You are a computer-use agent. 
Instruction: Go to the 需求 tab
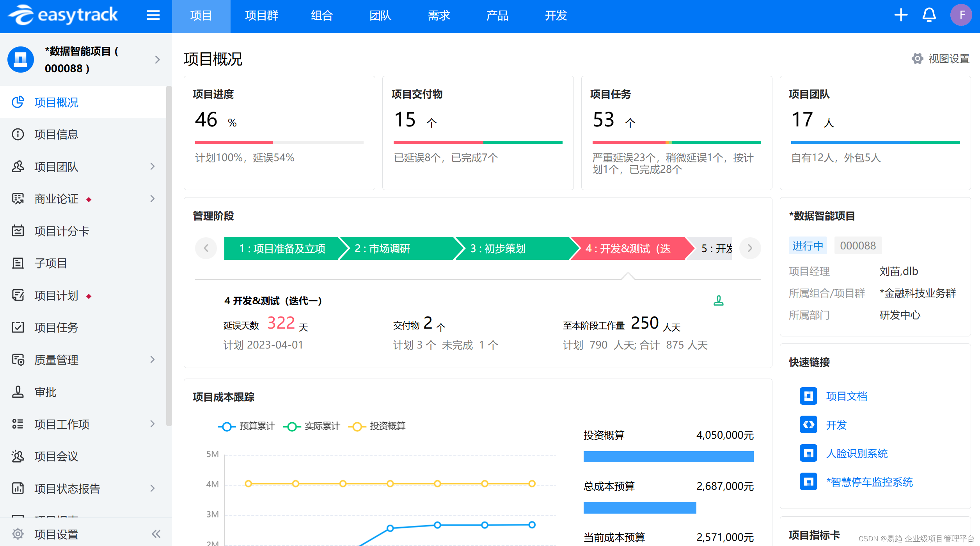point(439,16)
